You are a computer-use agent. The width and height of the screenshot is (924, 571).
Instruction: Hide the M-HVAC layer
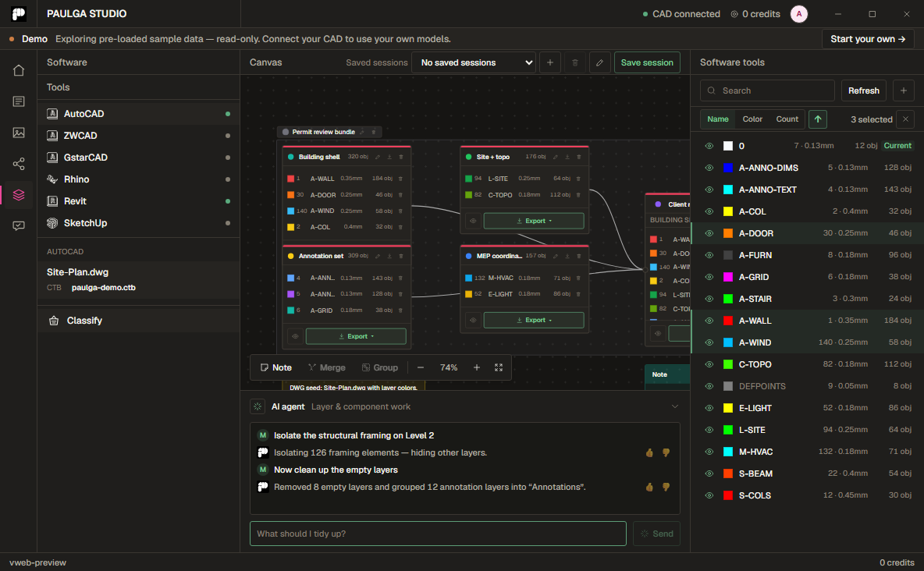(709, 452)
